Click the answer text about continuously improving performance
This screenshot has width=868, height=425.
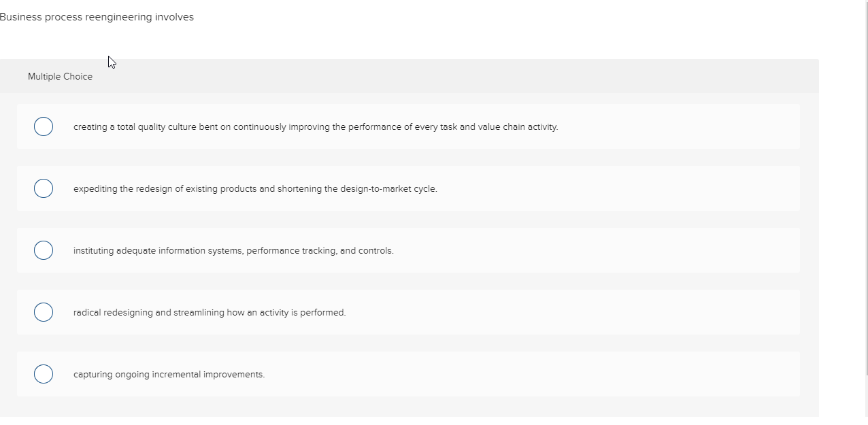[315, 126]
